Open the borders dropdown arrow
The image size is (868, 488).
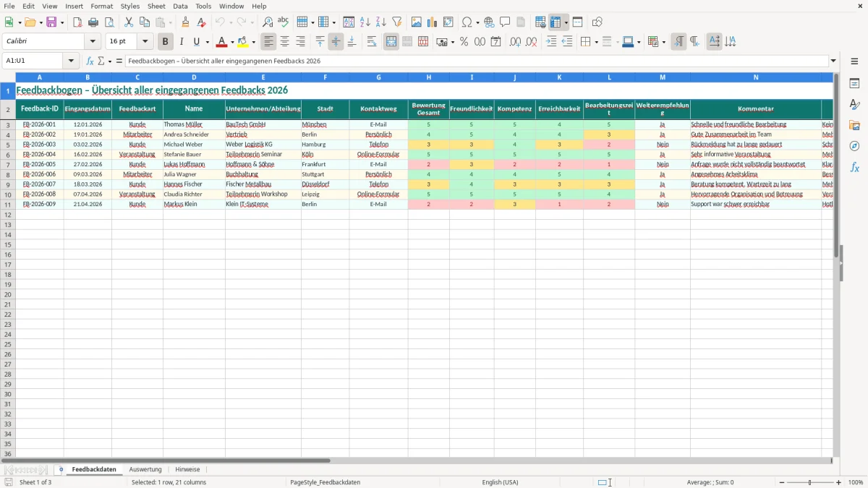click(595, 42)
